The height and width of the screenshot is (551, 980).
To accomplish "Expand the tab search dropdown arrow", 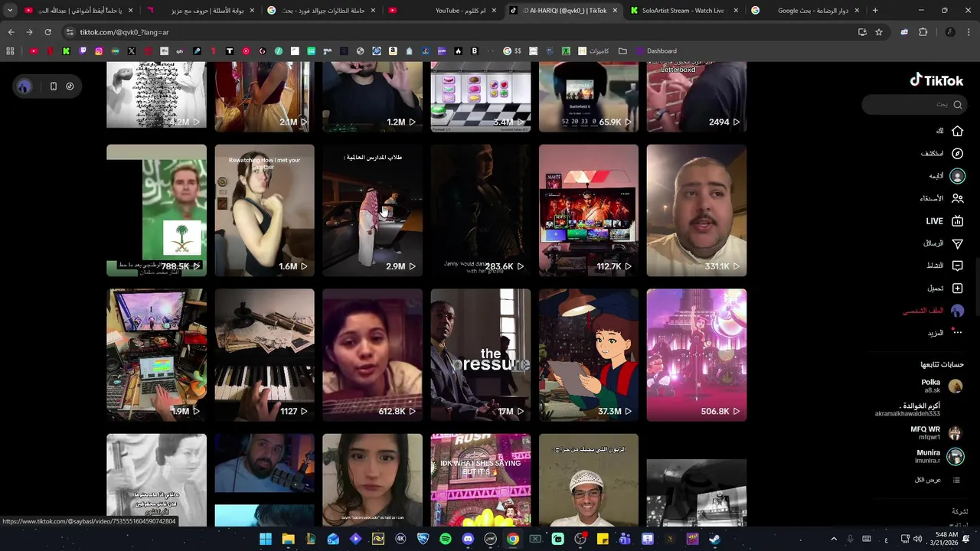I will pyautogui.click(x=10, y=11).
